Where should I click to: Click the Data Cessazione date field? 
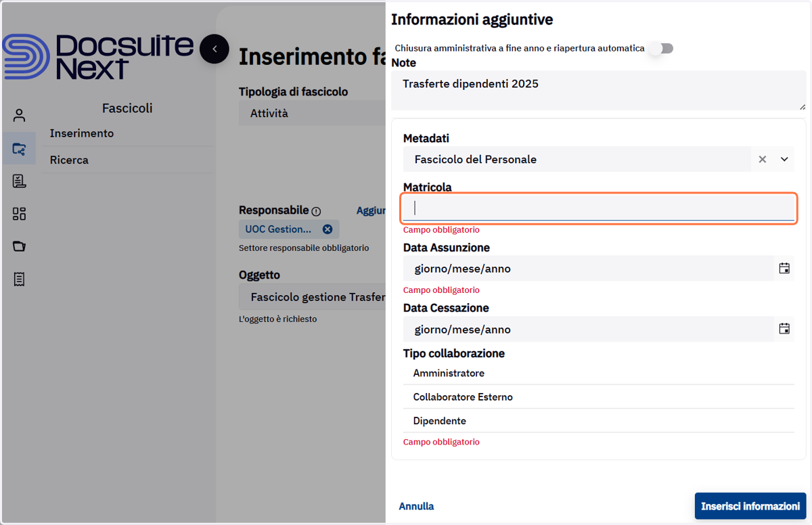pyautogui.click(x=588, y=329)
